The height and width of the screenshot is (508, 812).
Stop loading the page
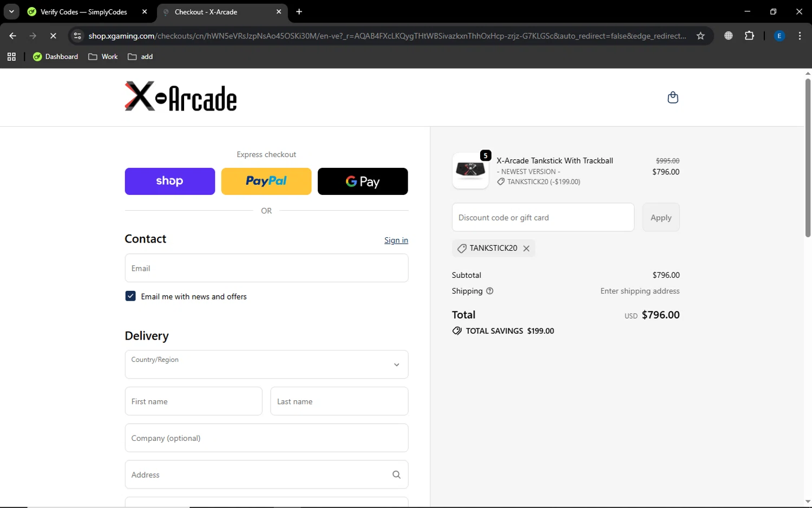click(53, 36)
